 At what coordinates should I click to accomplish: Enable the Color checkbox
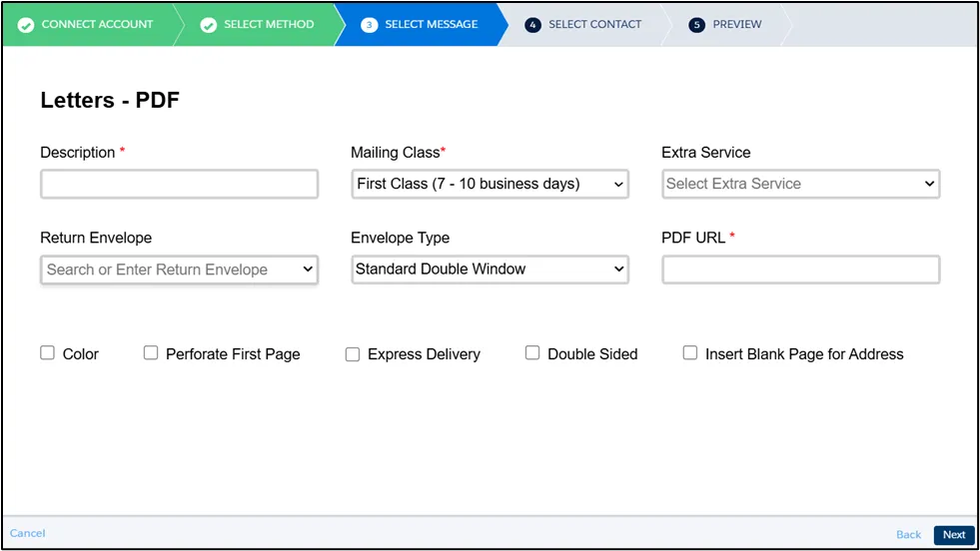point(47,353)
